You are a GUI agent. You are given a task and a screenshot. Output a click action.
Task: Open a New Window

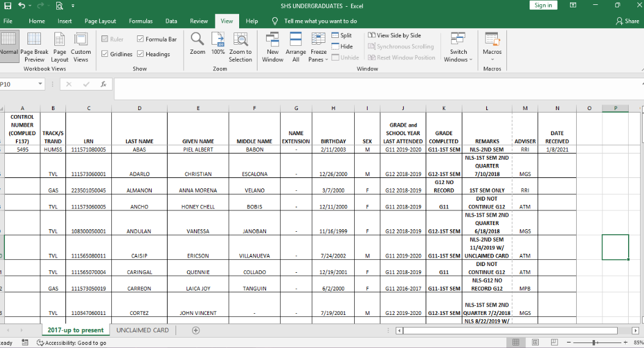pos(273,40)
